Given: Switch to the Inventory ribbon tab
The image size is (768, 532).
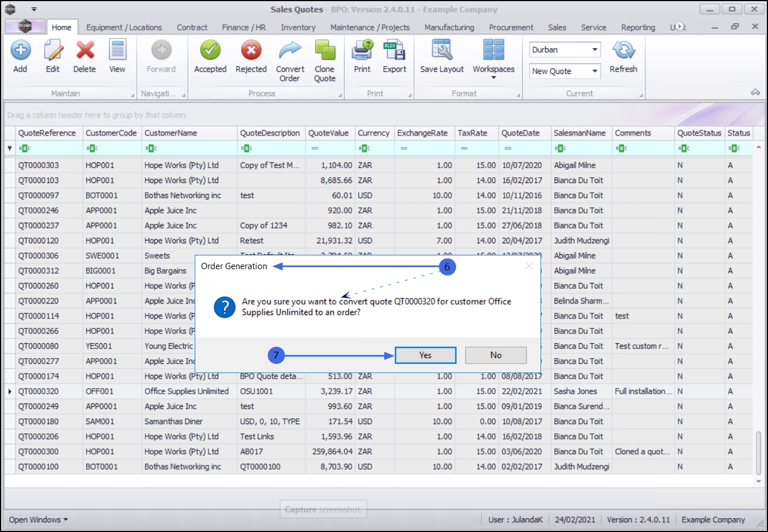Looking at the screenshot, I should (298, 28).
